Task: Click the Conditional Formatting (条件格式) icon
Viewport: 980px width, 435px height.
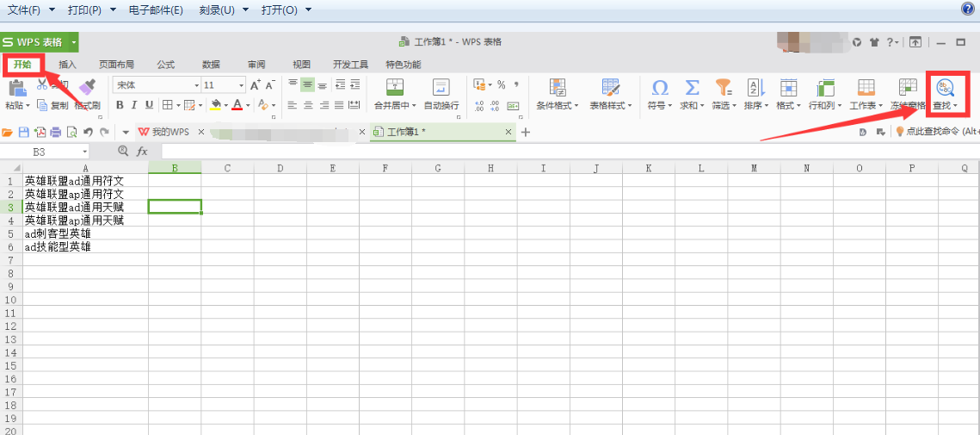Action: point(558,87)
